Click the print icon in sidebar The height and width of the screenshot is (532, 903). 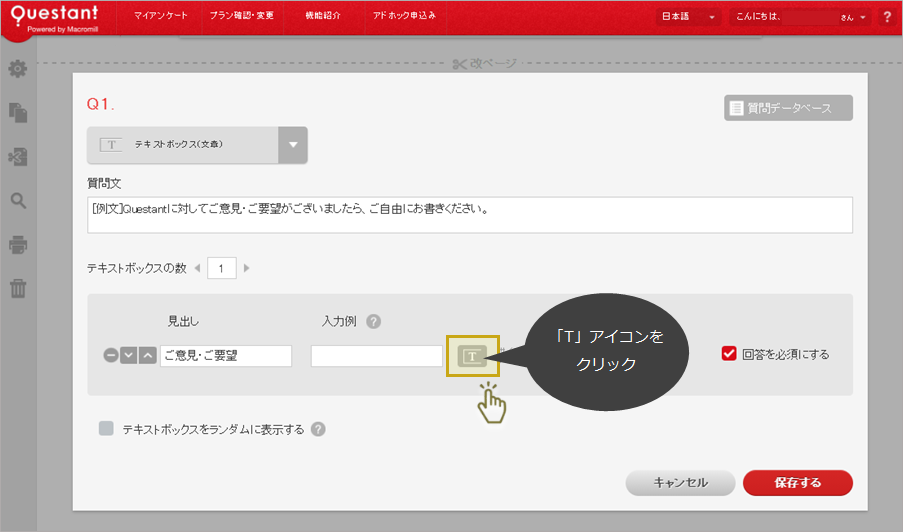[x=17, y=245]
